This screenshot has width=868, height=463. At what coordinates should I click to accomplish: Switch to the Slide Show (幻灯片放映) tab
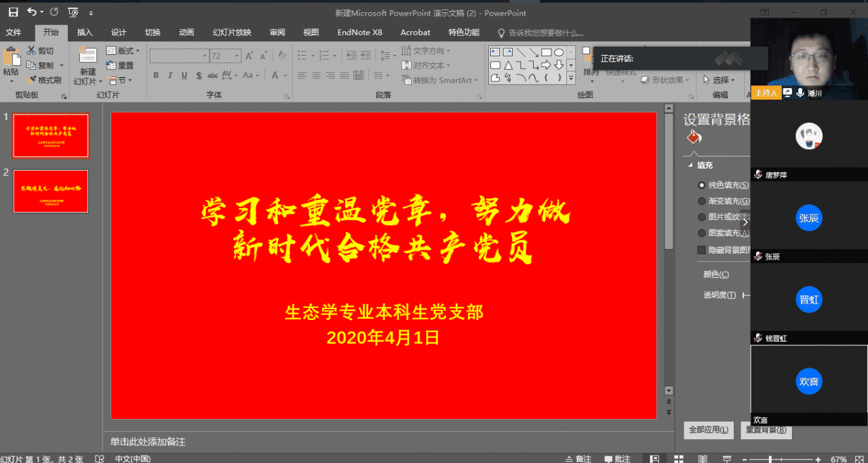[x=231, y=33]
